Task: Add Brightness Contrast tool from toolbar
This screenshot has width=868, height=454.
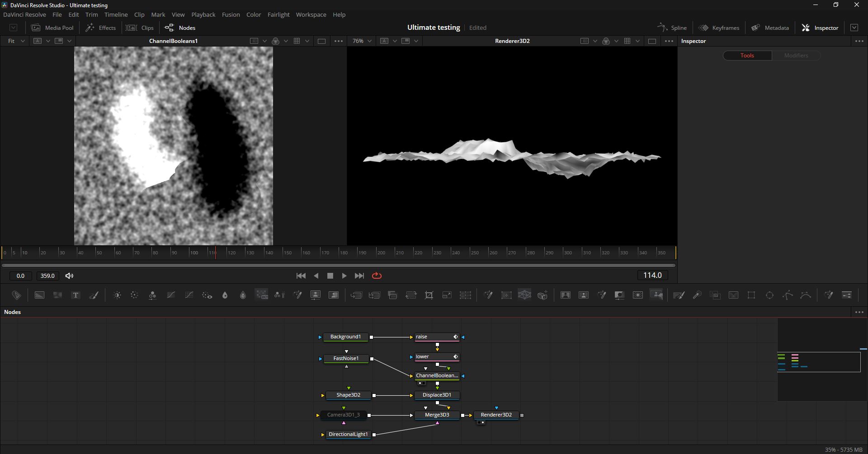Action: pos(117,295)
